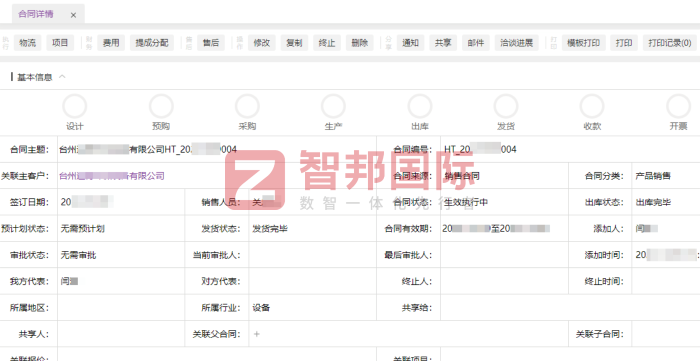Click 模板打印
The width and height of the screenshot is (700, 361).
tap(583, 43)
